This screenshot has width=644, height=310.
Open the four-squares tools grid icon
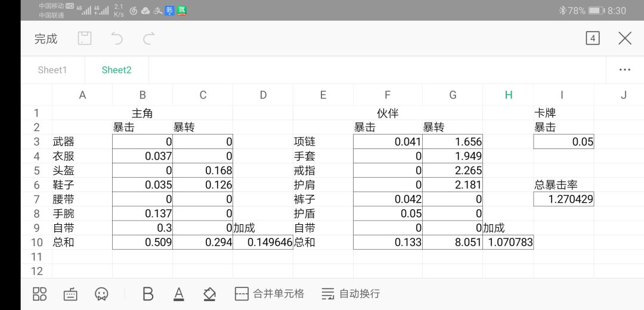pos(40,293)
